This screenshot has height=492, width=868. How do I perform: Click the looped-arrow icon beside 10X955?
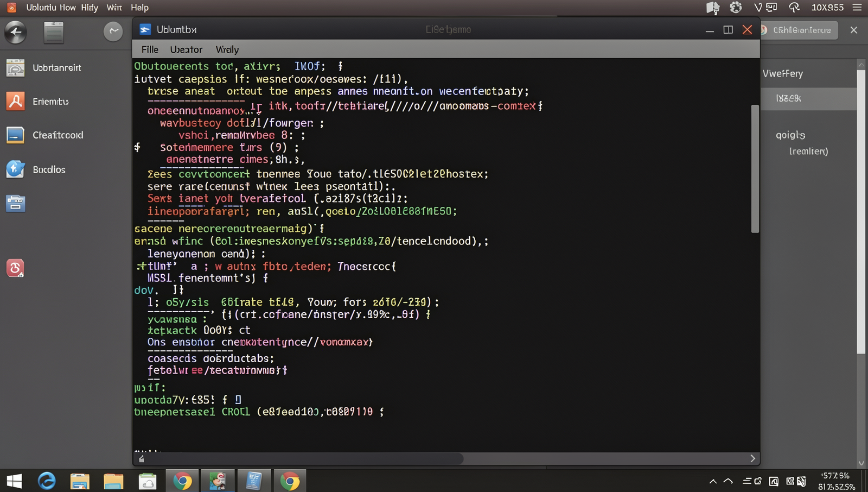[x=794, y=8]
